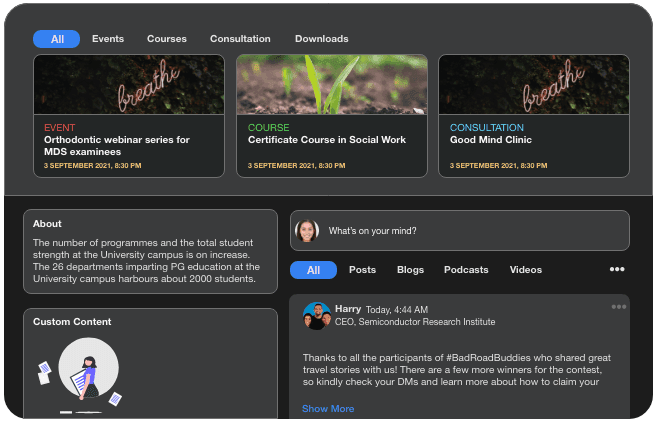Switch the feed to Podcasts
The height and width of the screenshot is (423, 657).
(466, 270)
